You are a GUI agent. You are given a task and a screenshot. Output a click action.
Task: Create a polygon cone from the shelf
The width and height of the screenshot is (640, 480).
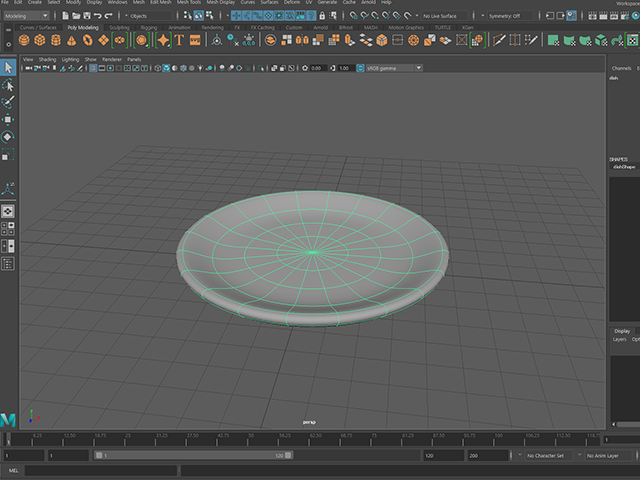(x=71, y=40)
